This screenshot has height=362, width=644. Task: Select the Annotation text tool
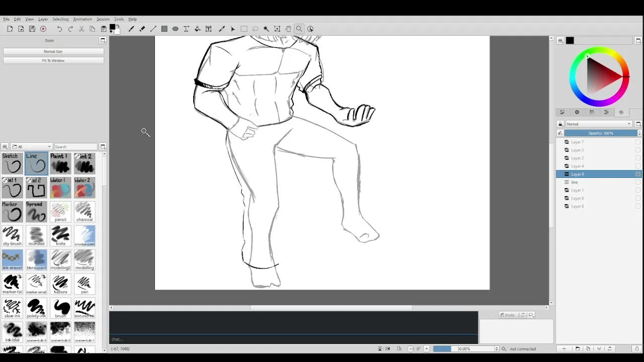point(209,29)
